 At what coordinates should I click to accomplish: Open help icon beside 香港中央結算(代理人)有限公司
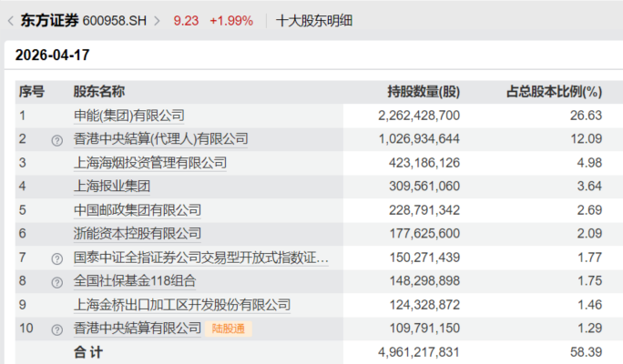56,140
